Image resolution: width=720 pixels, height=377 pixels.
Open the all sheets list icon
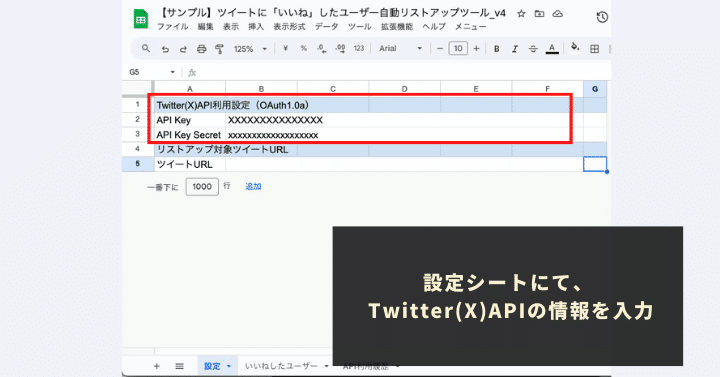point(179,366)
